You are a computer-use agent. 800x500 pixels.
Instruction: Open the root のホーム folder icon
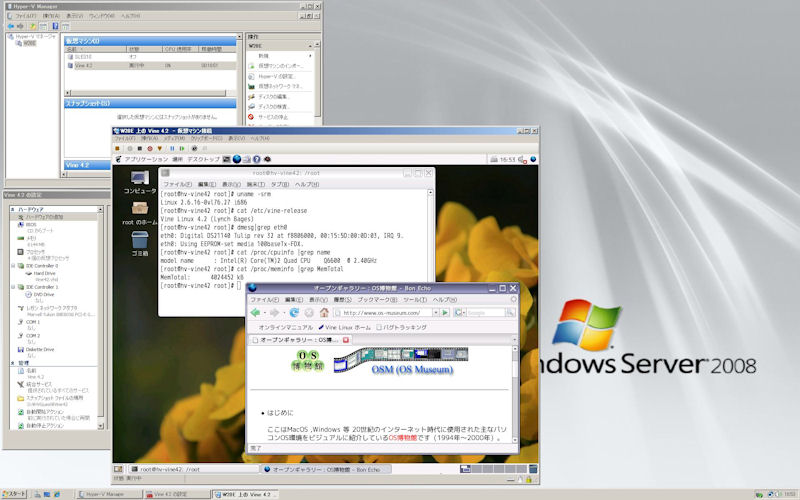(x=139, y=213)
